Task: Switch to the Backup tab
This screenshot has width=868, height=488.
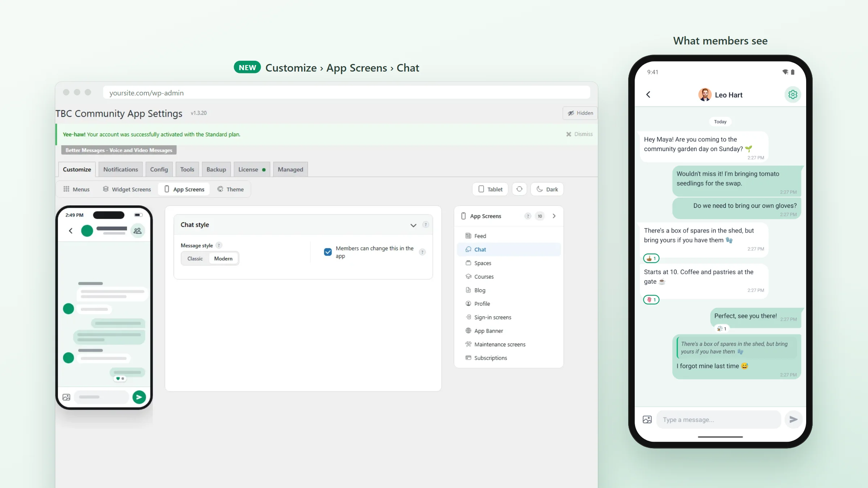Action: click(216, 170)
